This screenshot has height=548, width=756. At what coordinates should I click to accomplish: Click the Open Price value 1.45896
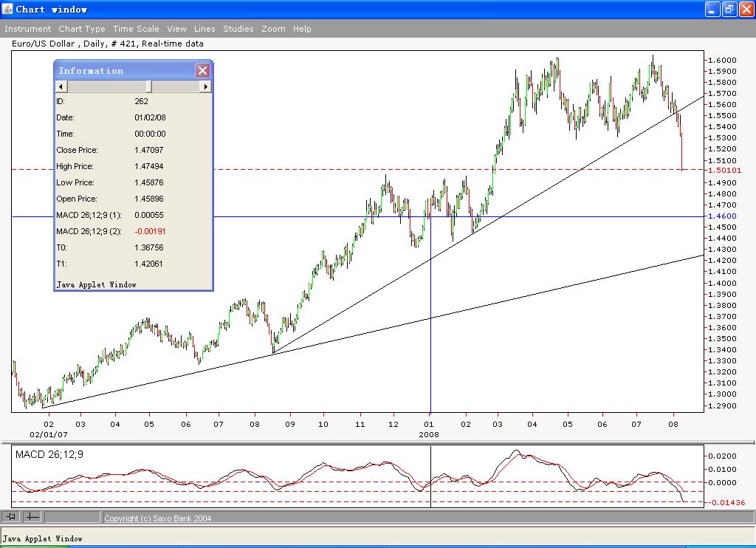tap(149, 199)
